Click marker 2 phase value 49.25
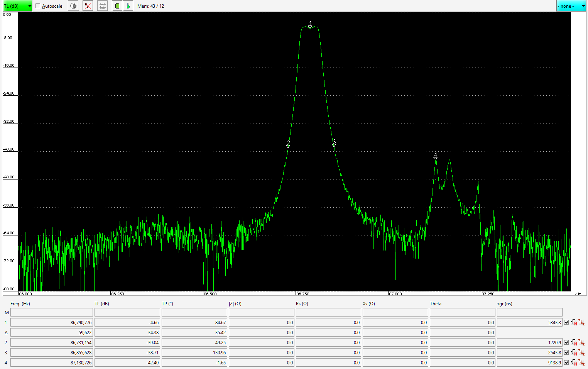Screen dimensions: 588x369 click(x=194, y=342)
